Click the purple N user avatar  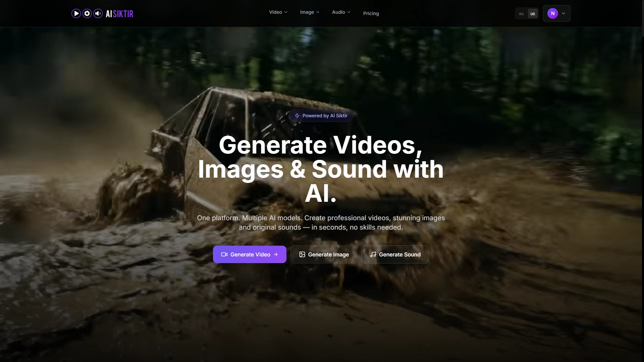click(x=553, y=13)
